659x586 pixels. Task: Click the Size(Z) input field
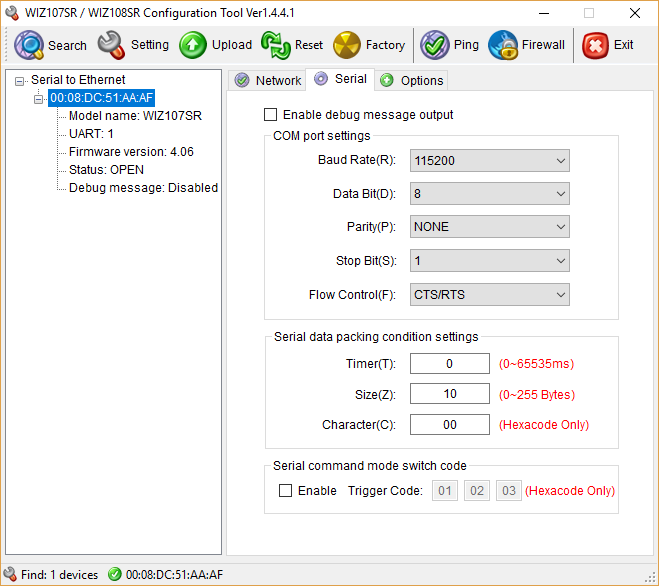pos(450,393)
